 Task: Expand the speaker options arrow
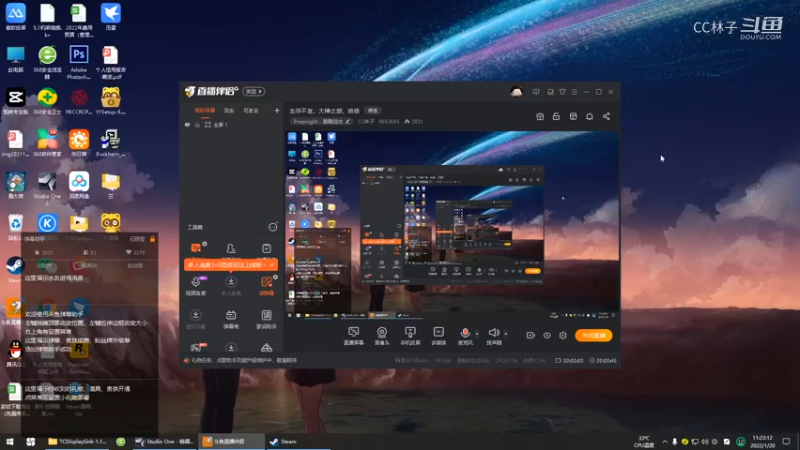(506, 334)
